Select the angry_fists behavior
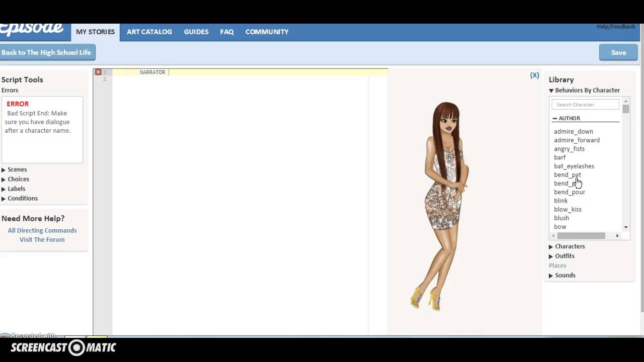Screen dimensions: 644x362 tap(569, 149)
